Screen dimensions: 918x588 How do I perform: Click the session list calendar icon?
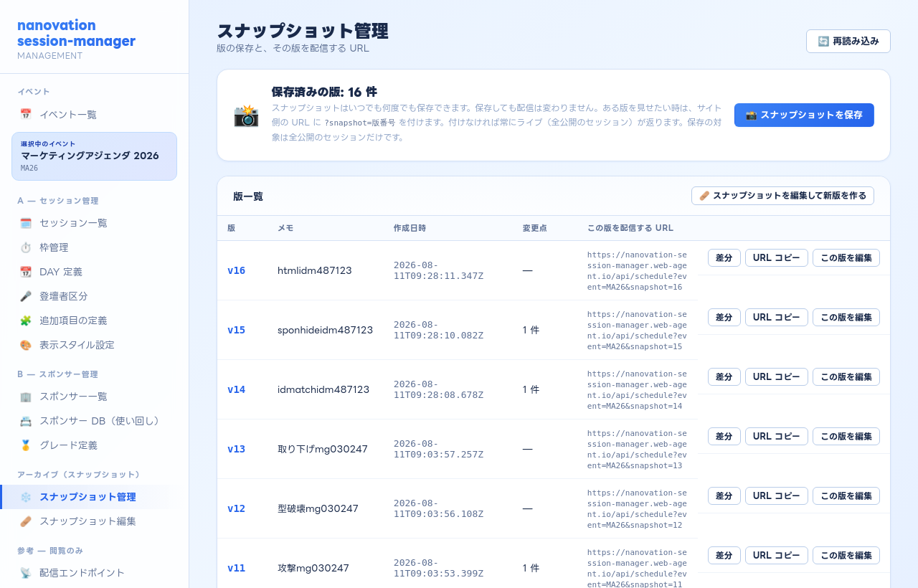(x=26, y=223)
